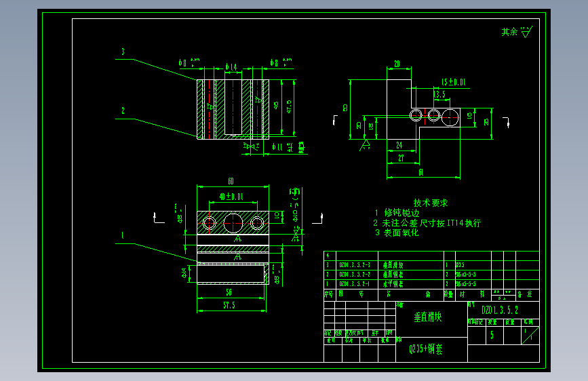Click the right 'ϕ8' dimension in section view

tap(274, 62)
